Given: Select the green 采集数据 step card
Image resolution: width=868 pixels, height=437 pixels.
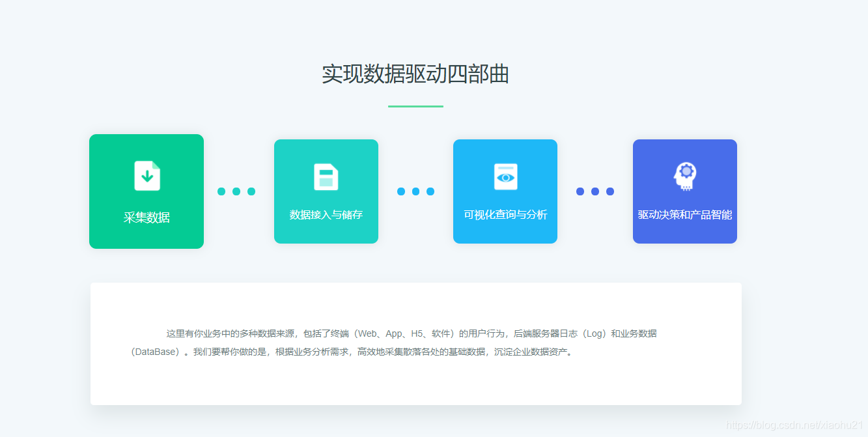Looking at the screenshot, I should [x=147, y=191].
